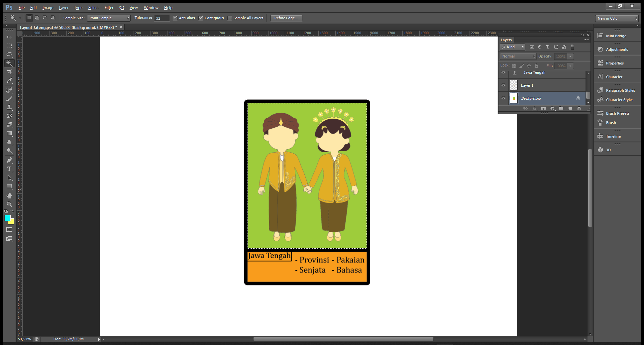Viewport: 644px width, 345px height.
Task: Click the cyan foreground color swatch
Action: tap(7, 218)
